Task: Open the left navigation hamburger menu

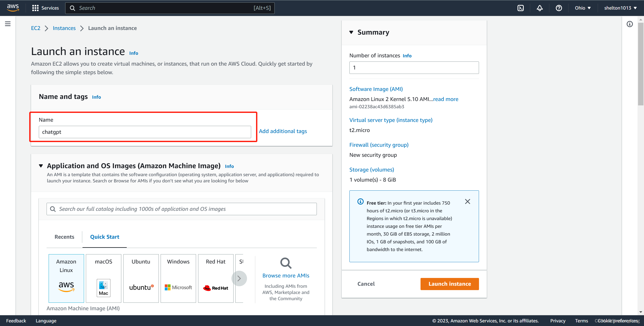Action: (8, 24)
